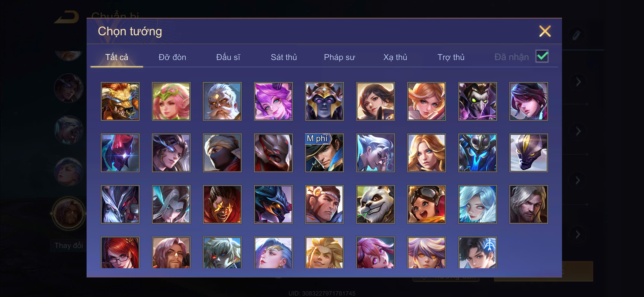Select the panda hero portrait
This screenshot has height=297, width=644.
tap(375, 204)
